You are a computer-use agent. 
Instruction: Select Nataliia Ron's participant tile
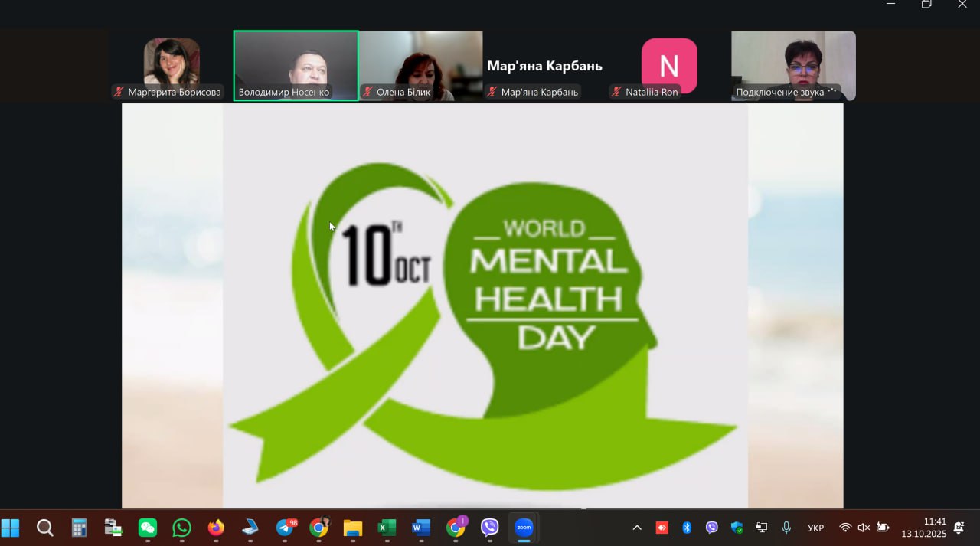point(668,65)
